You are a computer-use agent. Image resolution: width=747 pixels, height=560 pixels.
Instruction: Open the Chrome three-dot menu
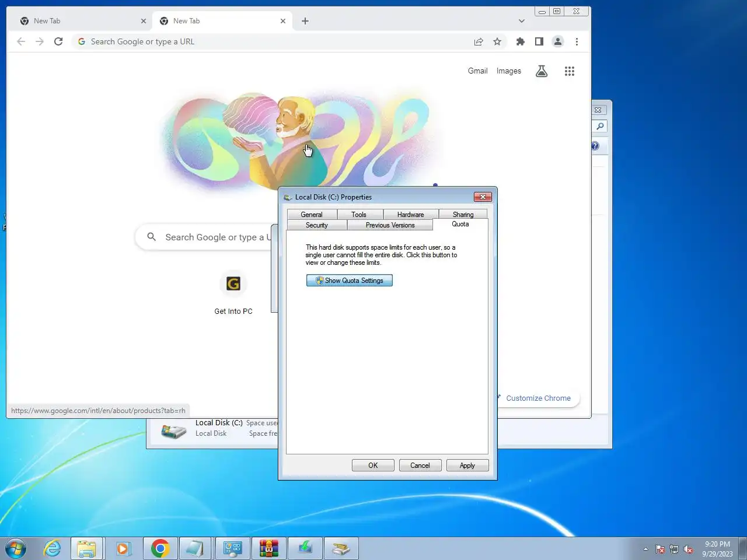577,41
